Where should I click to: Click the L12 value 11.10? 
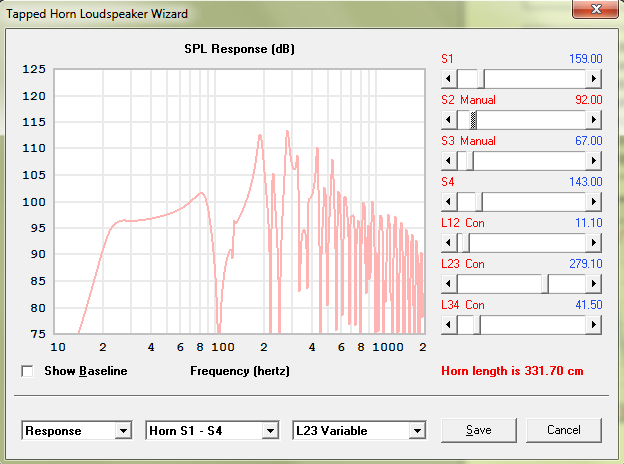pos(589,223)
